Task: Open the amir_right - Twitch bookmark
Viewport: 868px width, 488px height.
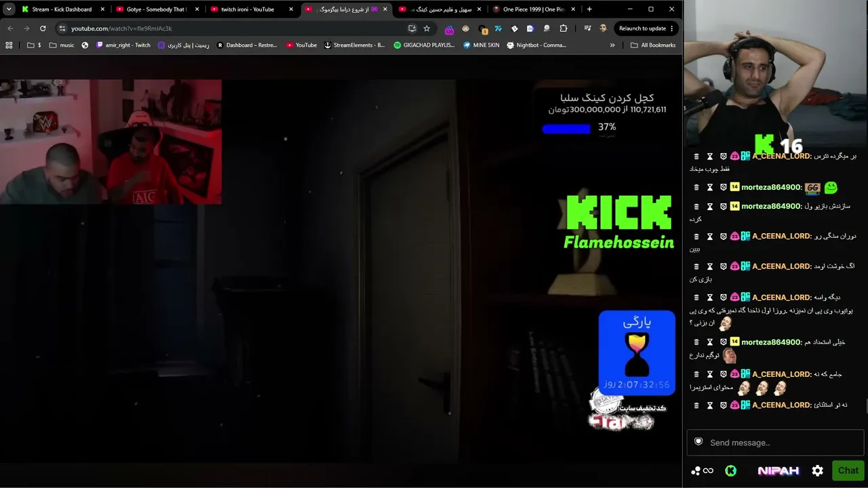Action: [123, 45]
